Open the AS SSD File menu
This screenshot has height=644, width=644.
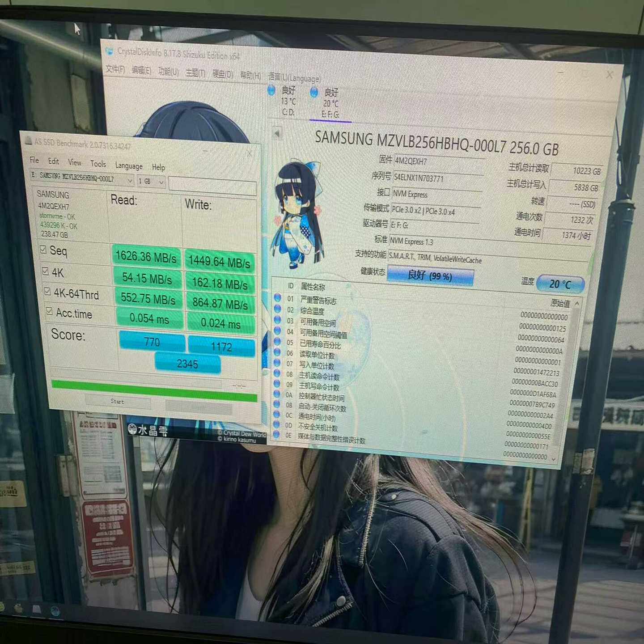(34, 160)
